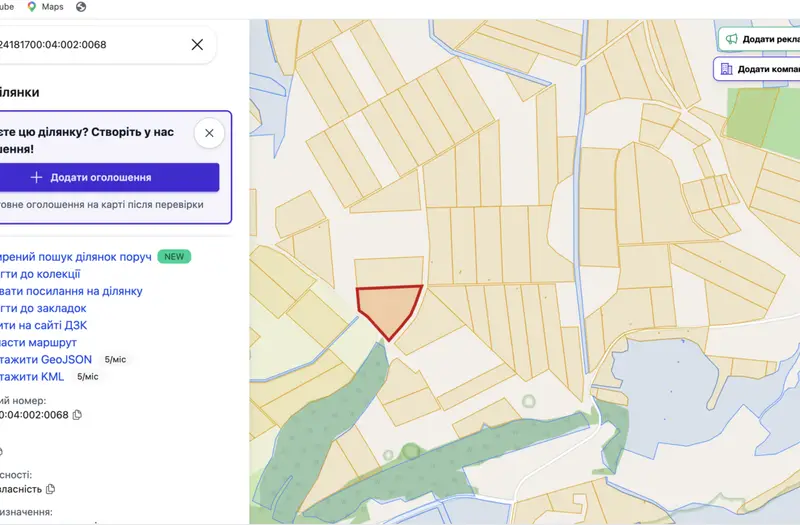Copy link to the parcel
The image size is (800, 525).
(x=71, y=291)
